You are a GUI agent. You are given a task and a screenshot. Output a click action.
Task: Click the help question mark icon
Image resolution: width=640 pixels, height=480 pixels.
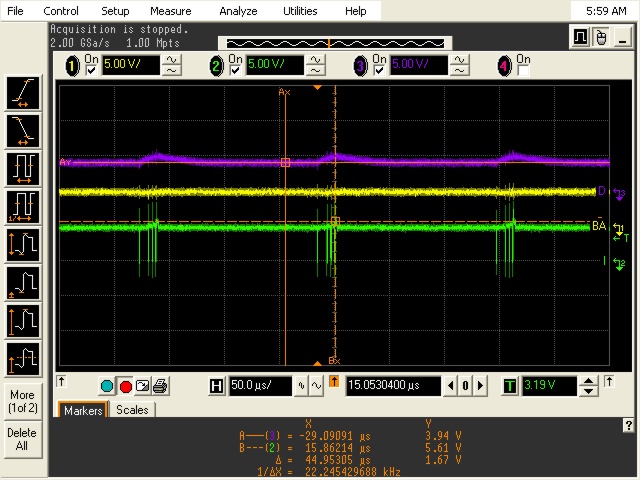tap(628, 425)
